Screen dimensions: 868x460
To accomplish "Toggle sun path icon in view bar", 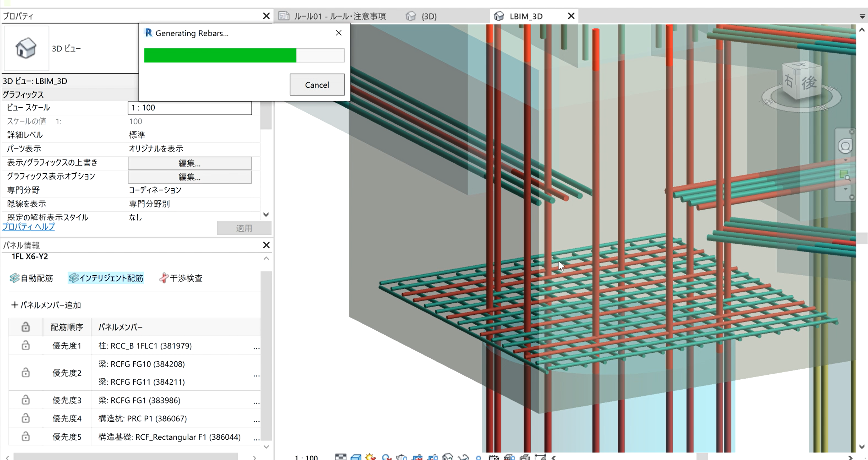I will (x=370, y=457).
